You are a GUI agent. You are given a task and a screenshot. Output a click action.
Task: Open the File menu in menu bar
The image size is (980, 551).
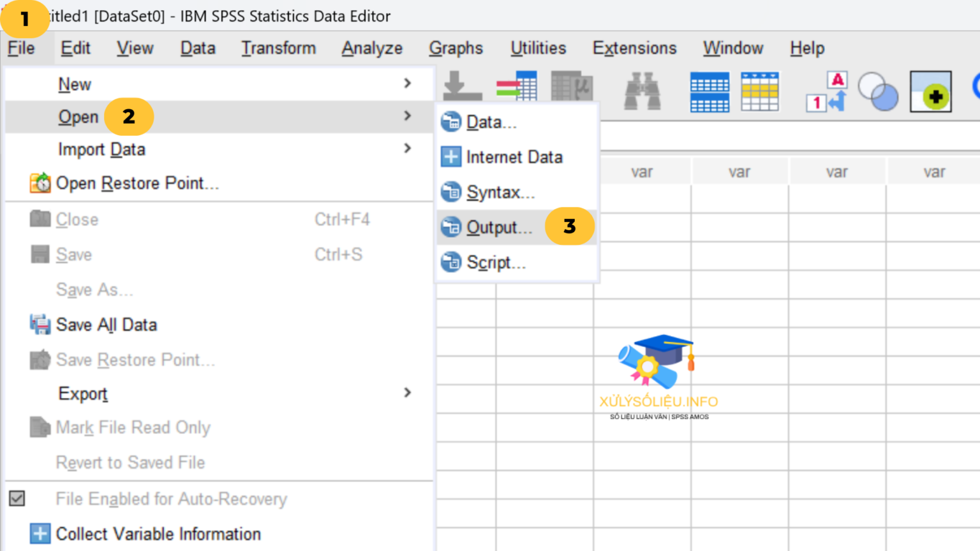pyautogui.click(x=21, y=48)
